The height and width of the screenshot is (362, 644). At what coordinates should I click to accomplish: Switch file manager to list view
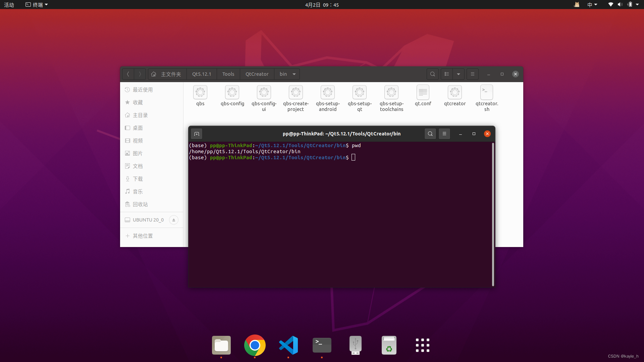coord(446,74)
